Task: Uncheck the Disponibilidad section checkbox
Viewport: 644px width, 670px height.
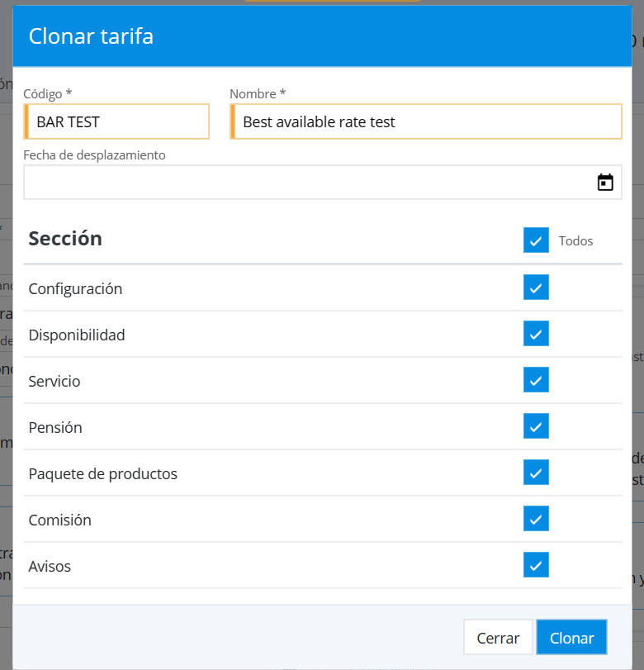Action: pos(536,334)
